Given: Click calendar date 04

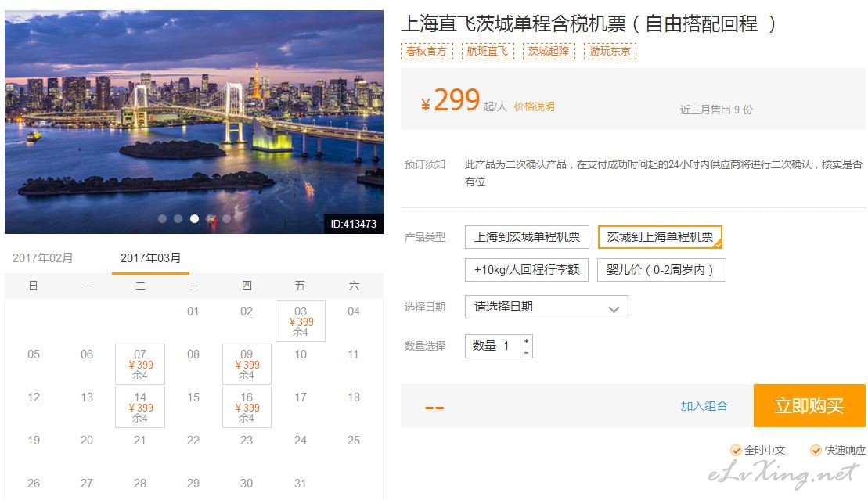Looking at the screenshot, I should (x=354, y=311).
